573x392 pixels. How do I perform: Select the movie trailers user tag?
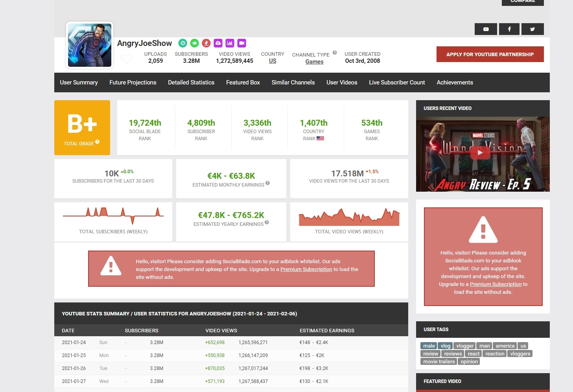click(x=439, y=362)
